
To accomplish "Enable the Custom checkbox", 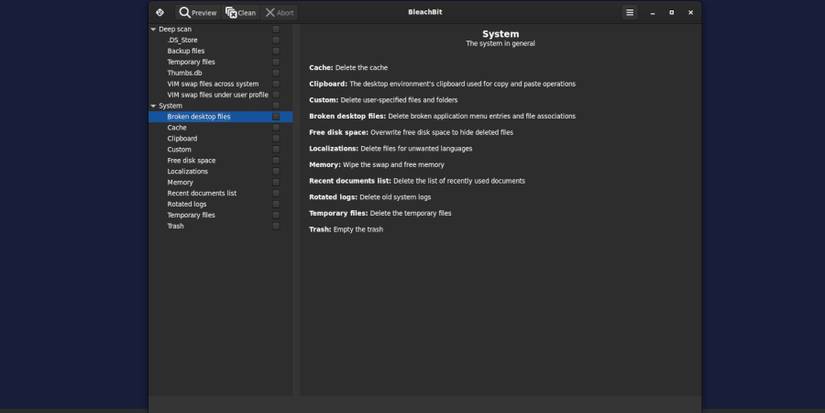I will click(x=276, y=149).
